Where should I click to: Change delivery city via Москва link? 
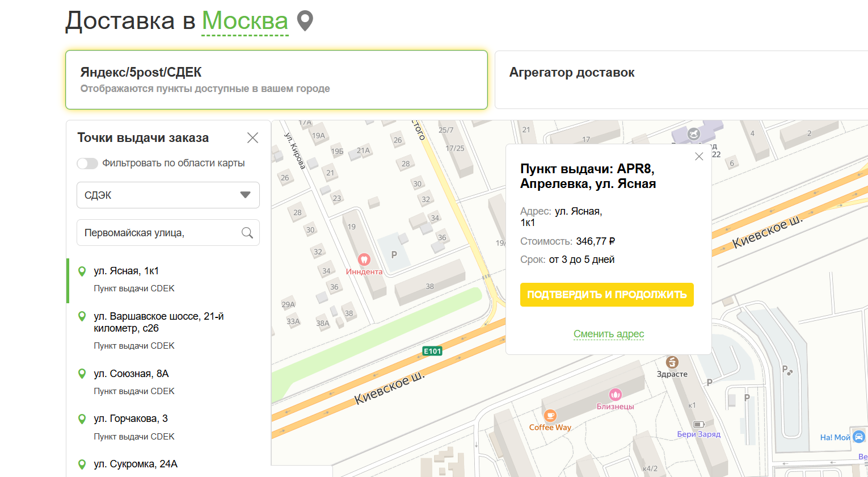click(245, 21)
